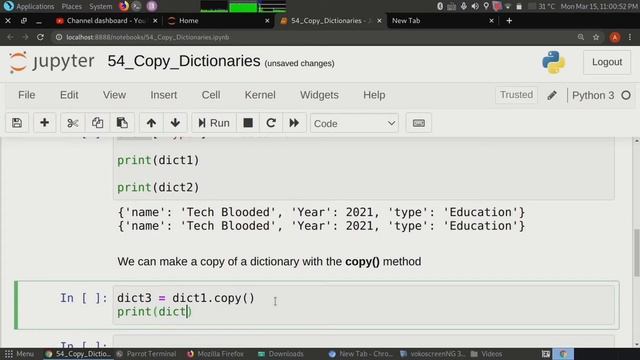
Task: Click the volume speaker tray icon
Action: pyautogui.click(x=475, y=6)
